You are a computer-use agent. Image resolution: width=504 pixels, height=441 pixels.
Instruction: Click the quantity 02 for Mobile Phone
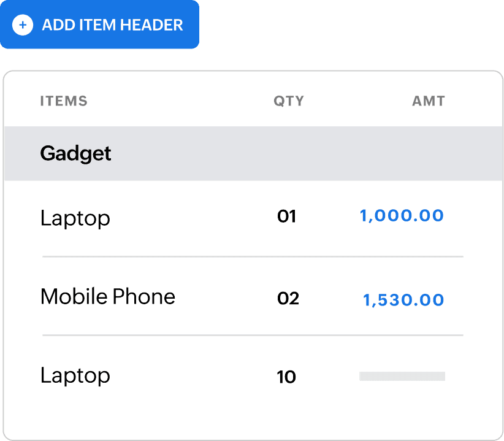coord(288,299)
